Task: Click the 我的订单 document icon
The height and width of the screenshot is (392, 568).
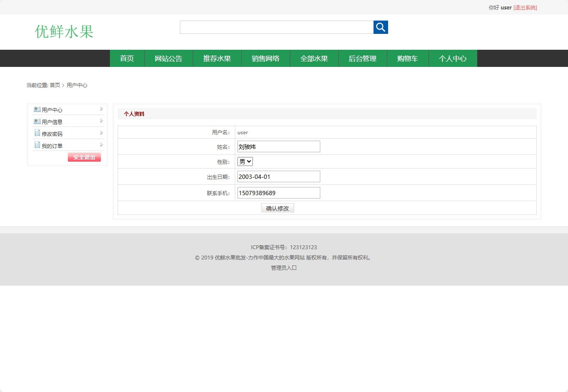Action: pos(36,145)
